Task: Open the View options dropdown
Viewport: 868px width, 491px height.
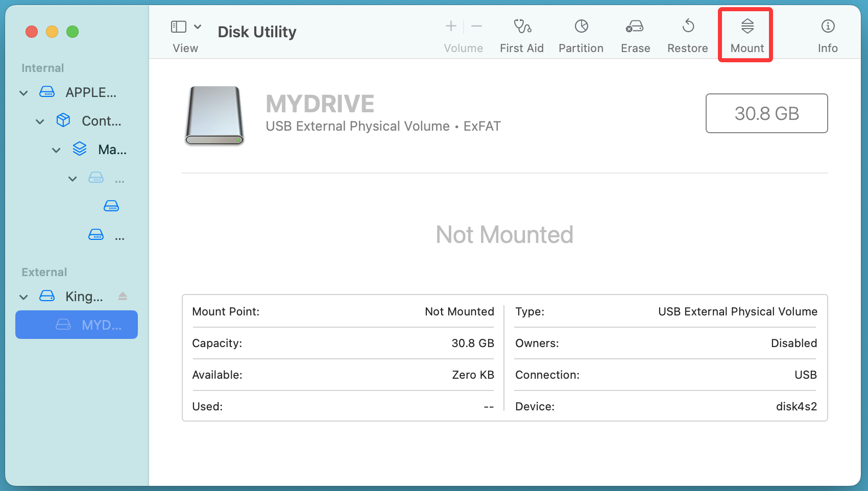Action: point(198,26)
